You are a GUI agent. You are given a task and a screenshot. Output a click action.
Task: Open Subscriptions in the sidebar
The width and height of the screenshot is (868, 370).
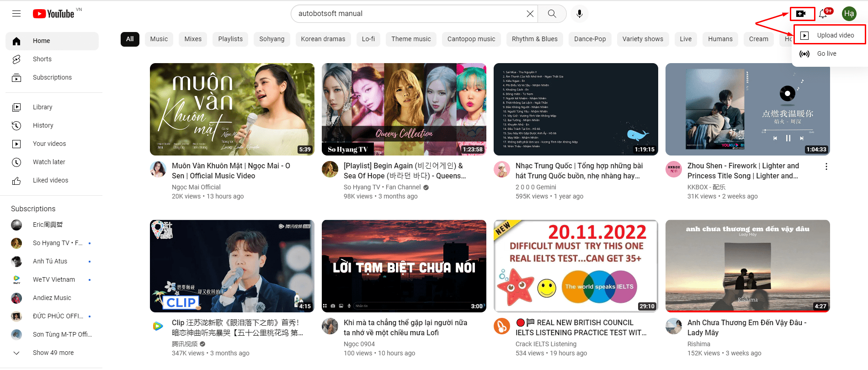coord(52,77)
